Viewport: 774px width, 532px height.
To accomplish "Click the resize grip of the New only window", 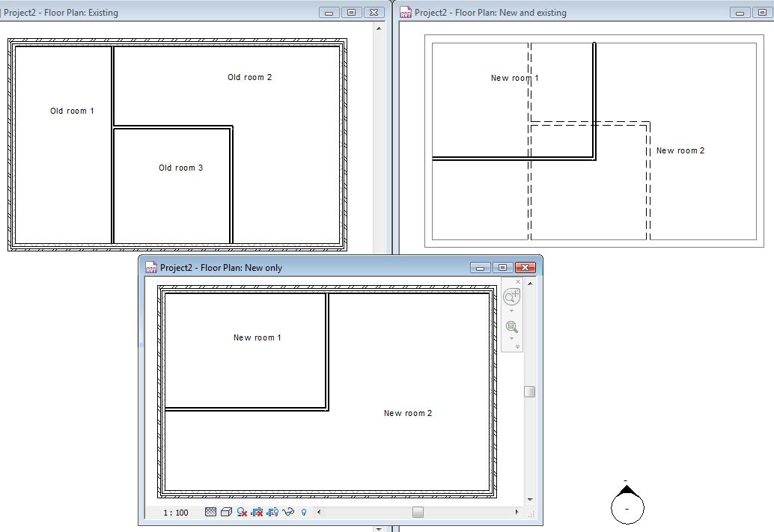I will 531,514.
